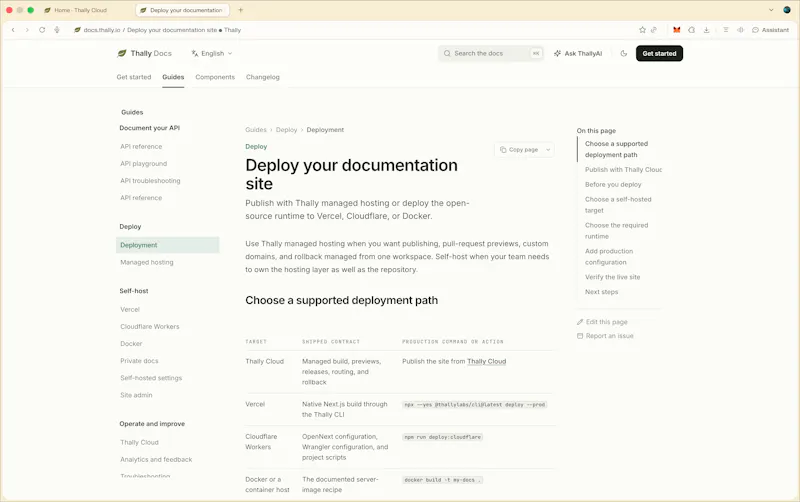Reload the page with the refresh icon
This screenshot has height=502, width=800.
(x=42, y=30)
